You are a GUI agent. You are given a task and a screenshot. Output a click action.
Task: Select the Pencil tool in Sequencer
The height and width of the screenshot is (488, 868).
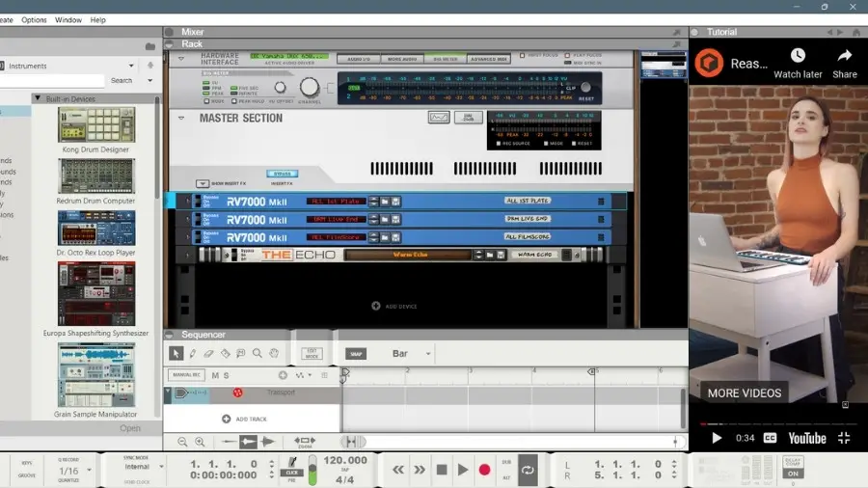(x=193, y=353)
